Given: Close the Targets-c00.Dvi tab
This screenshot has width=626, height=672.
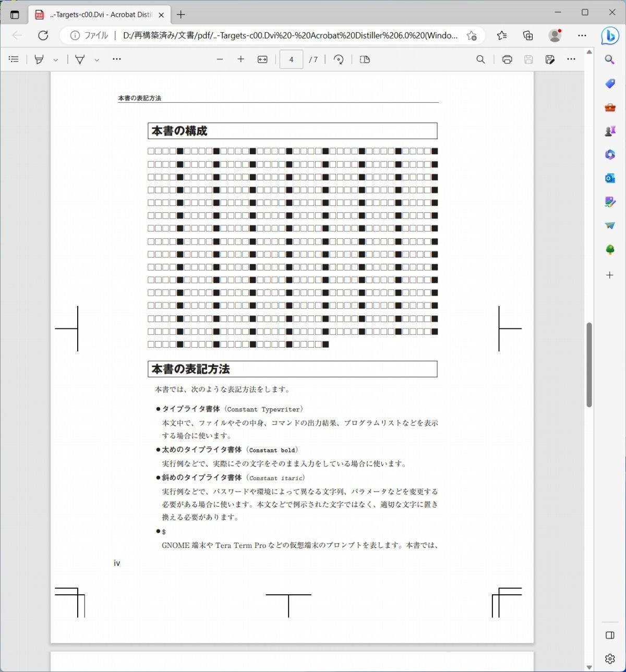Looking at the screenshot, I should 161,15.
